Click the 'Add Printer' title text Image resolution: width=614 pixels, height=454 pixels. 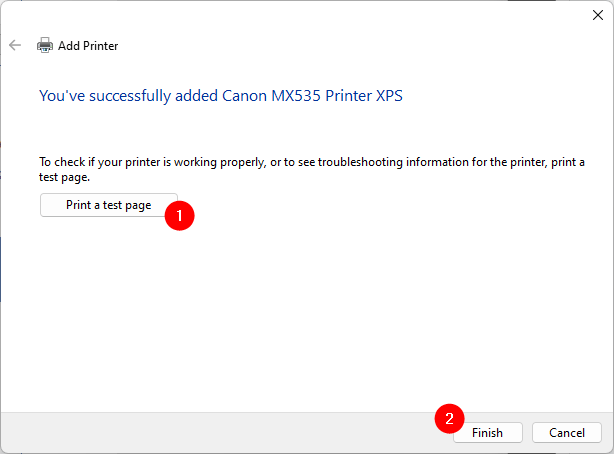(x=88, y=46)
